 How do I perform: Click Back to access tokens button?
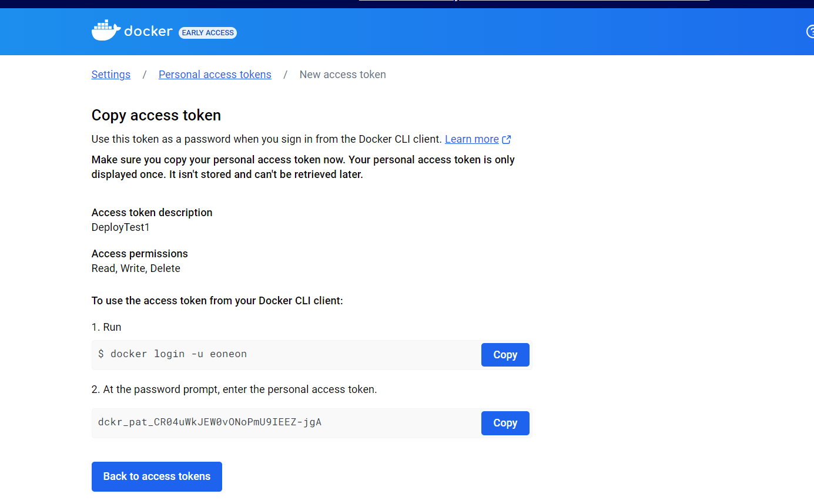pos(157,476)
